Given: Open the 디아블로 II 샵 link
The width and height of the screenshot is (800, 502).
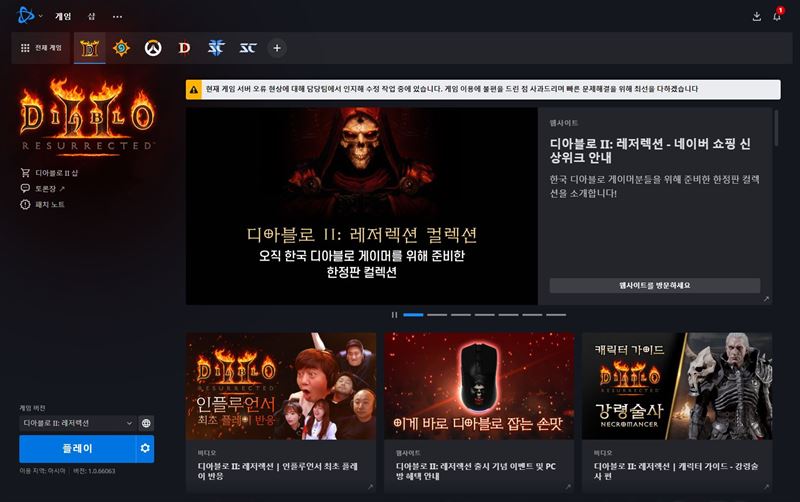Looking at the screenshot, I should 49,173.
